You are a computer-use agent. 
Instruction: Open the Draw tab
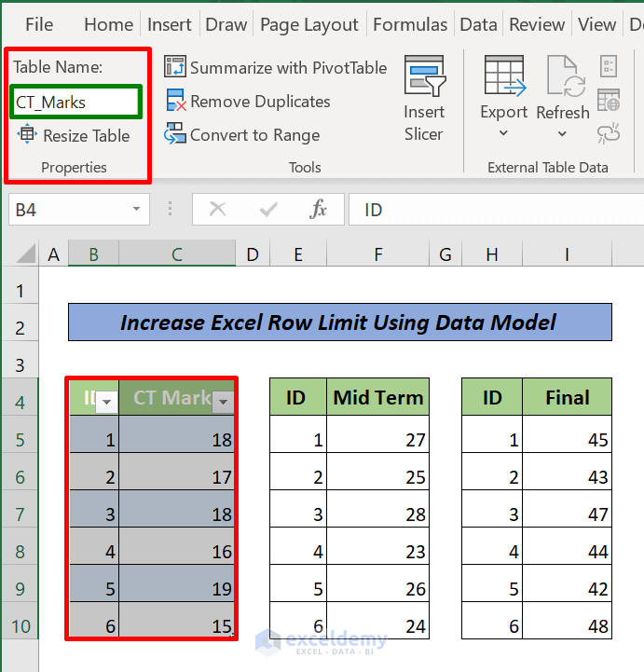pyautogui.click(x=226, y=24)
